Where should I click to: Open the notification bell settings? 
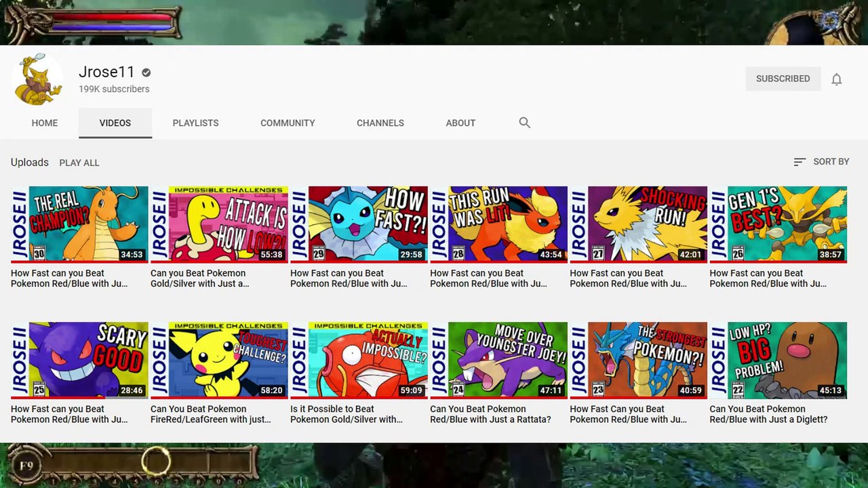click(x=837, y=79)
